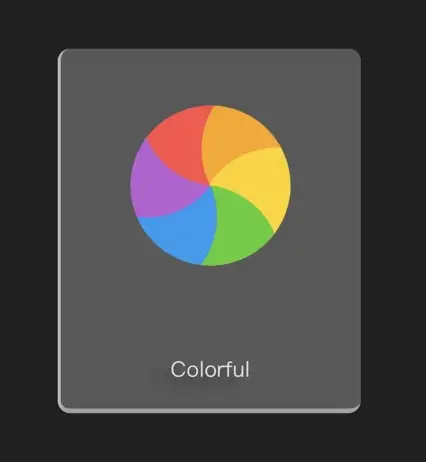Screen dimensions: 426x462
Task: Select the Colorful theme card
Action: point(209,231)
